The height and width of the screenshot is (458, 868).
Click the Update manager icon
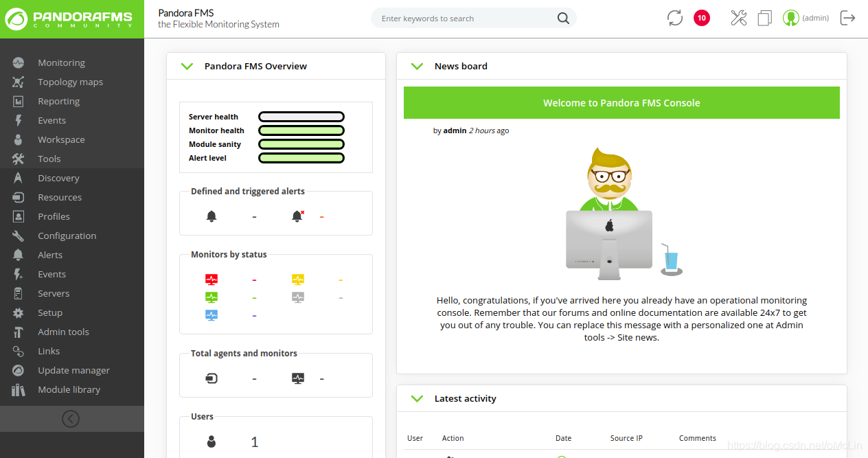[19, 370]
